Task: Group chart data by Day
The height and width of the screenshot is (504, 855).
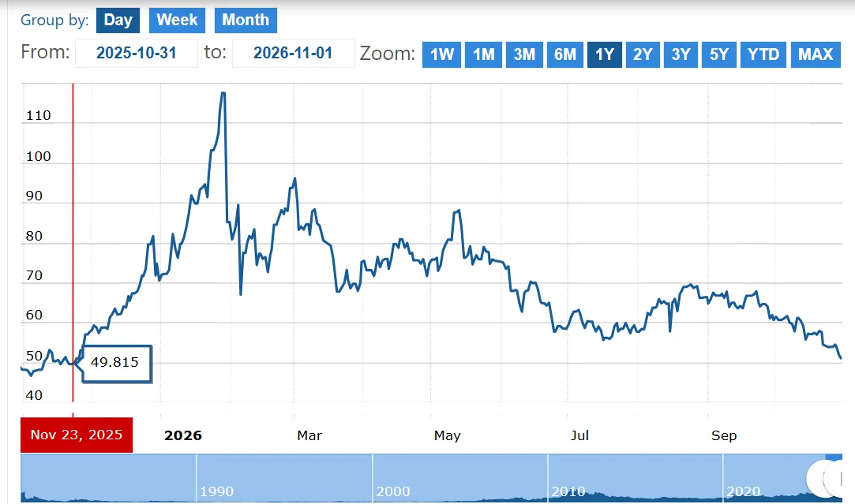Action: tap(118, 21)
